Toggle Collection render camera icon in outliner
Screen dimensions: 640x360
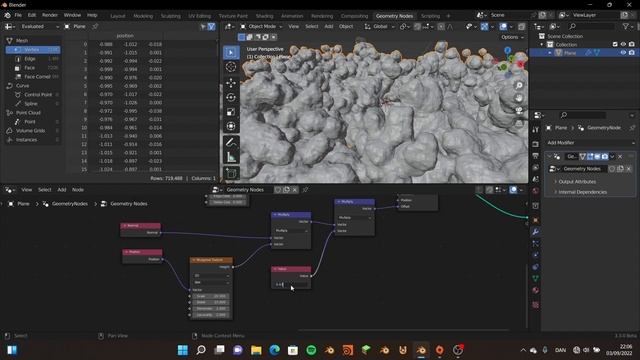[x=632, y=44]
